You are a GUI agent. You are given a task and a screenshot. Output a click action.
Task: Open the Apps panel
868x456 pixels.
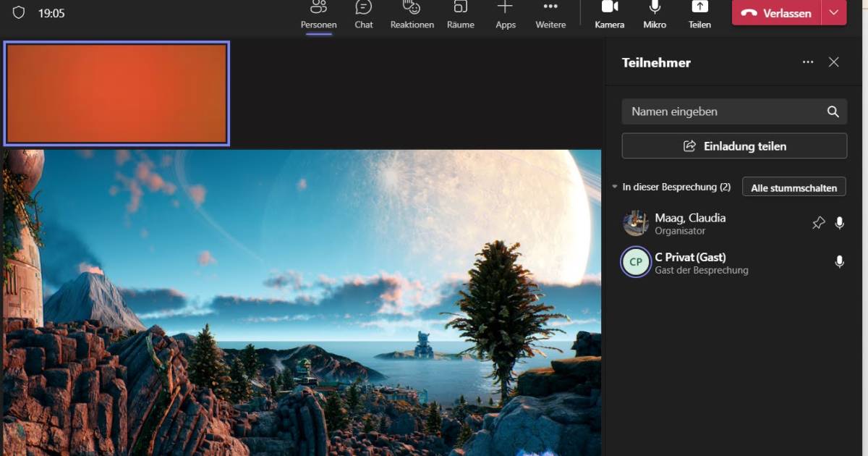(505, 13)
